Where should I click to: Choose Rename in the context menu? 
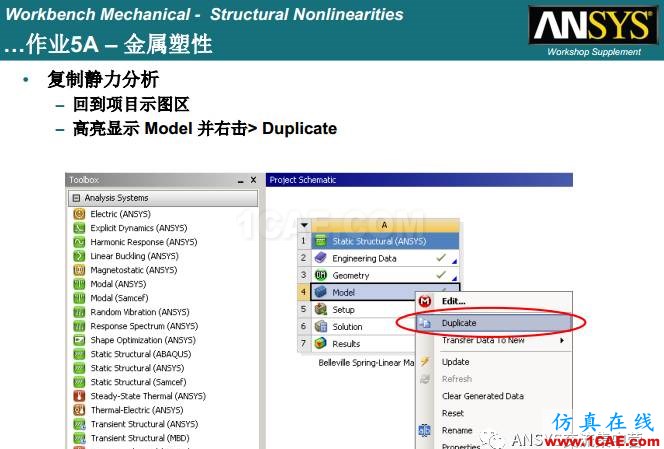coord(457,430)
